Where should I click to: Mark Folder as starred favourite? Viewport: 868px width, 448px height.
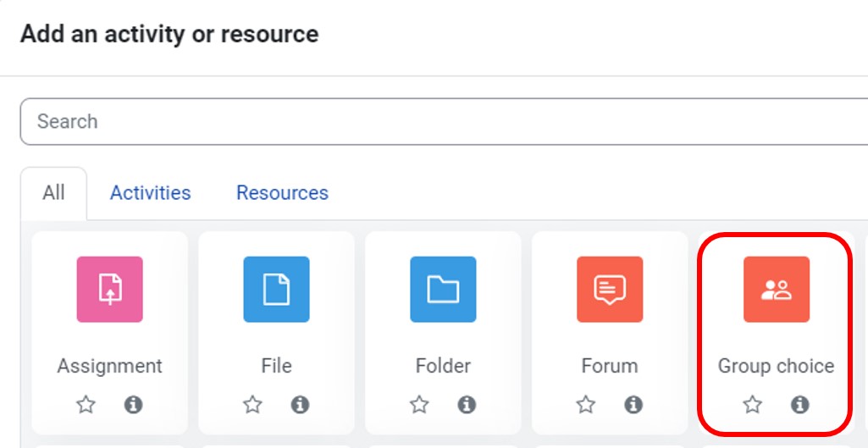(419, 405)
